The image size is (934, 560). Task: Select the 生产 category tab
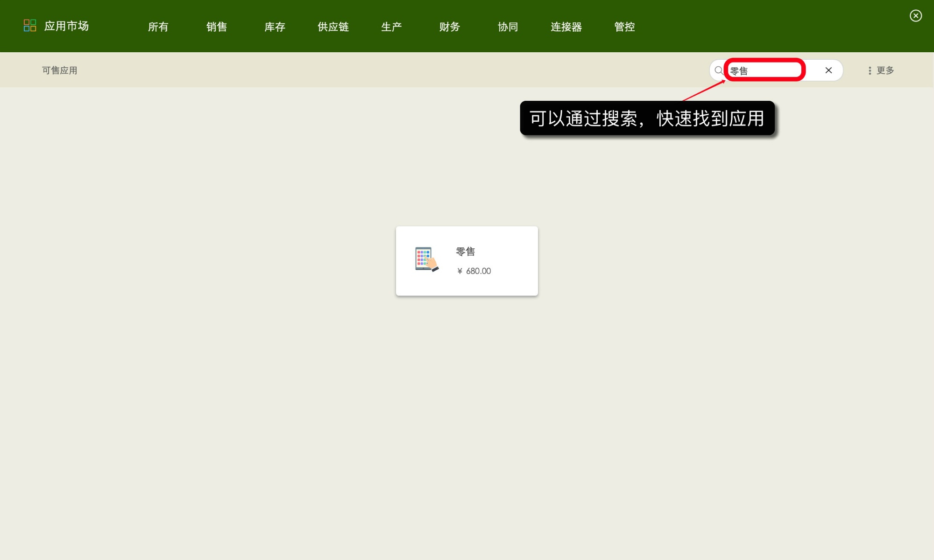coord(391,27)
